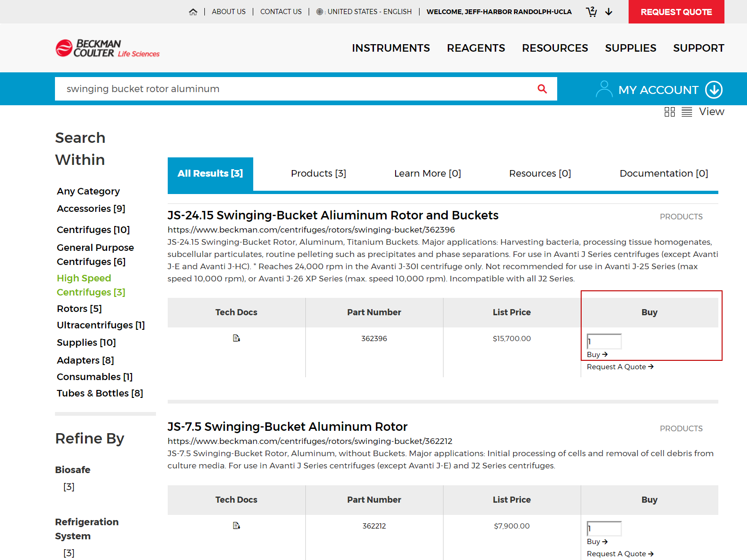747x560 pixels.
Task: Request a quote for part 362396
Action: [620, 367]
